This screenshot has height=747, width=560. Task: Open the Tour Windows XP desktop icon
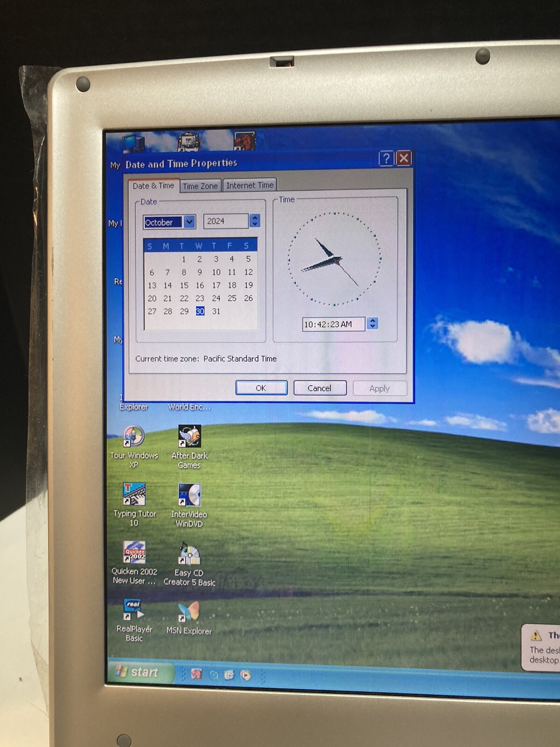click(x=134, y=446)
